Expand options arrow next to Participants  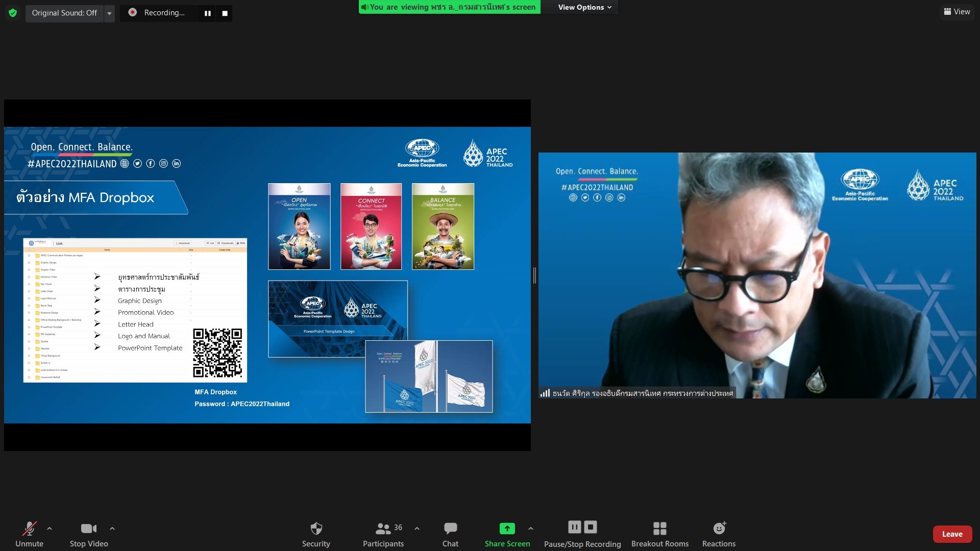(417, 529)
